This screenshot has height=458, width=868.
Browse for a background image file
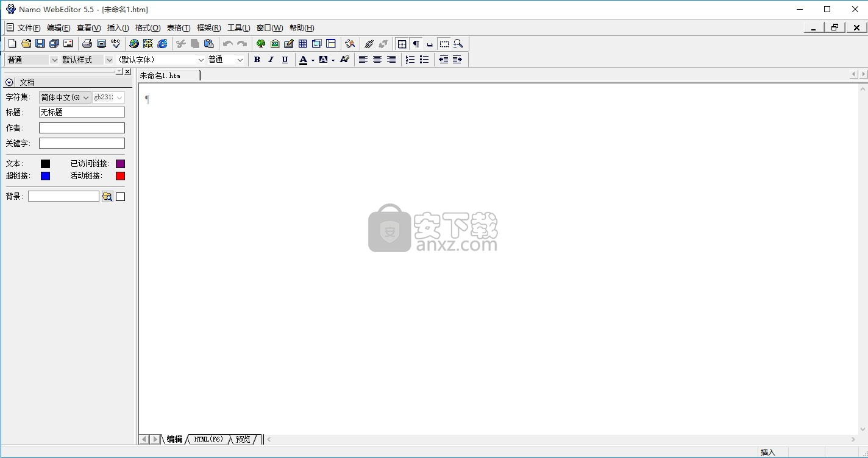coord(107,196)
